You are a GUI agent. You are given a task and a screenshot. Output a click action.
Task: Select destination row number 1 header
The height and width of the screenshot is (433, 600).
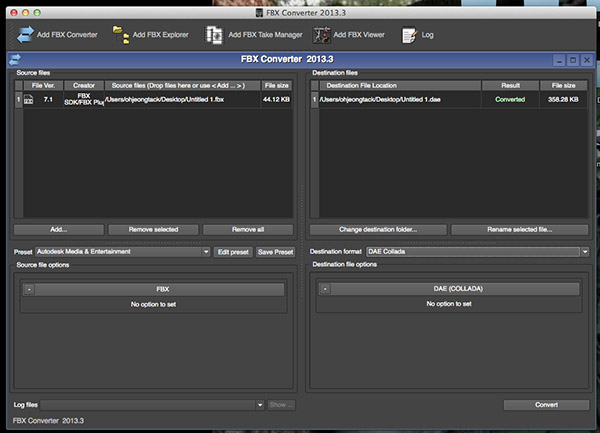(315, 99)
